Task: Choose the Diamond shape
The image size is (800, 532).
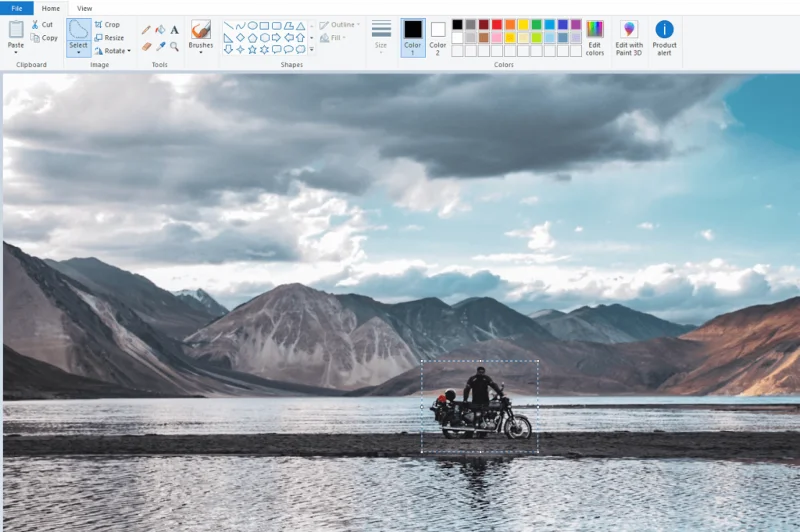Action: point(240,38)
